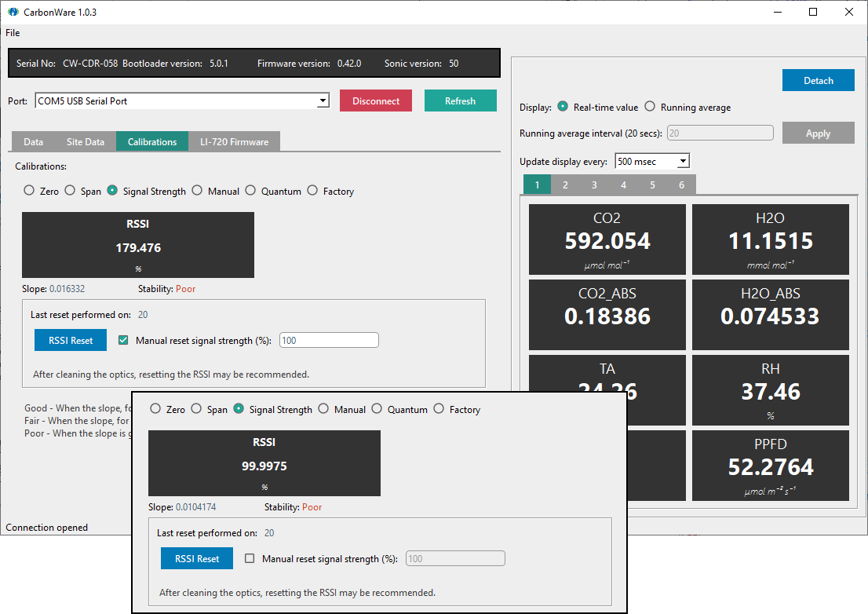The height and width of the screenshot is (614, 868).
Task: Click the Detach button
Action: tap(819, 80)
